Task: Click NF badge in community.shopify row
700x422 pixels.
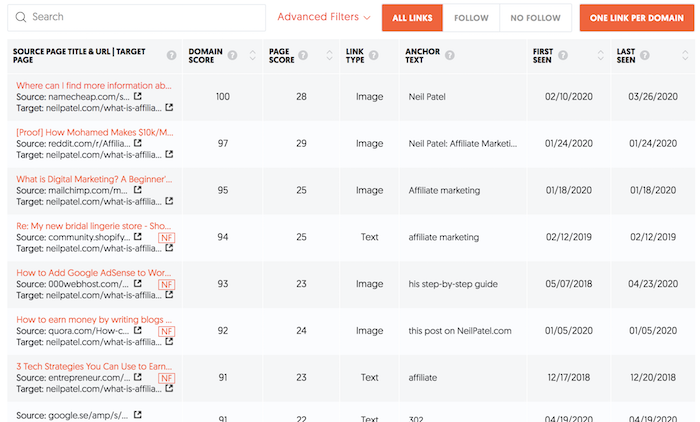Action: click(x=167, y=238)
